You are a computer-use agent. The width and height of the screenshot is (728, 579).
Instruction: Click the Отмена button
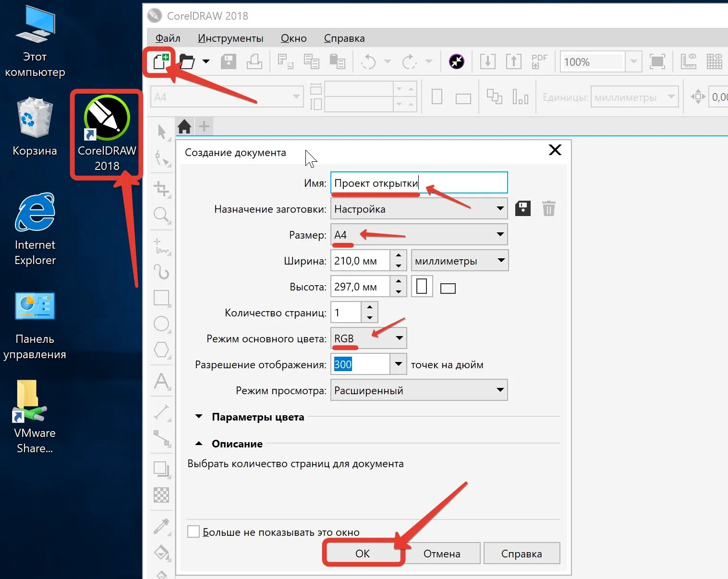[442, 553]
